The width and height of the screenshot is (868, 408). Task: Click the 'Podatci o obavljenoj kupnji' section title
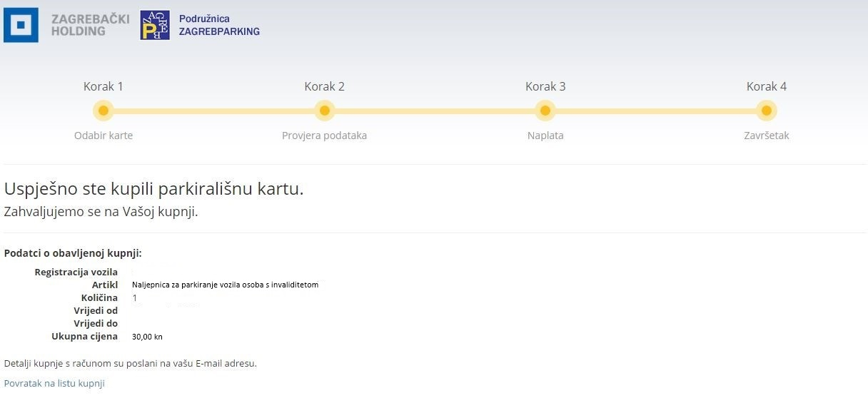point(73,253)
